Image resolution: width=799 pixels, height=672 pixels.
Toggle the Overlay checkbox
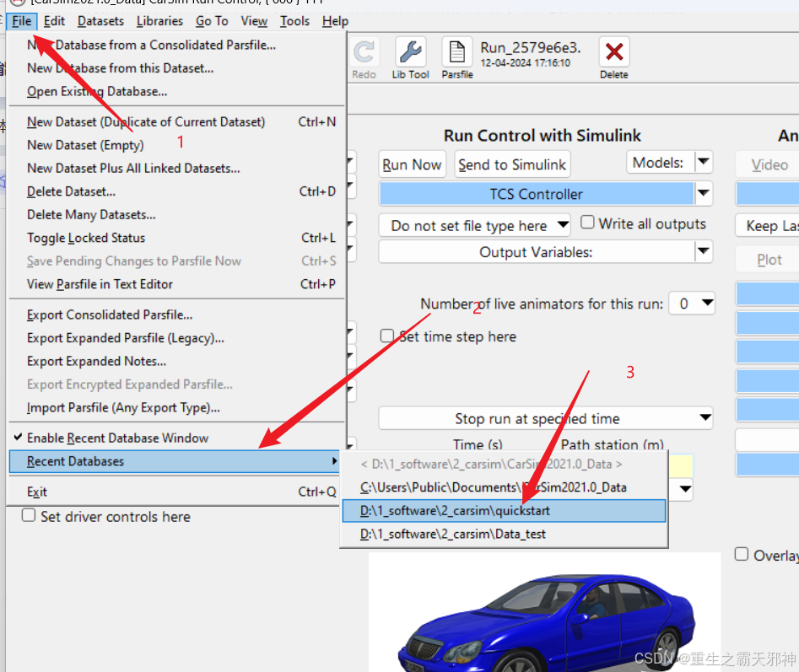(742, 555)
